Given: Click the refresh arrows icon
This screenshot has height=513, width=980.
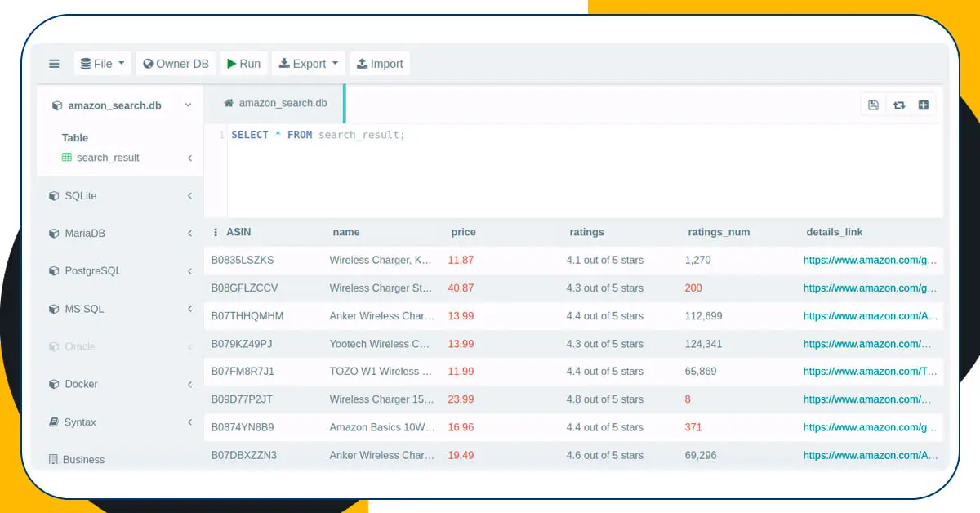Looking at the screenshot, I should [x=898, y=105].
